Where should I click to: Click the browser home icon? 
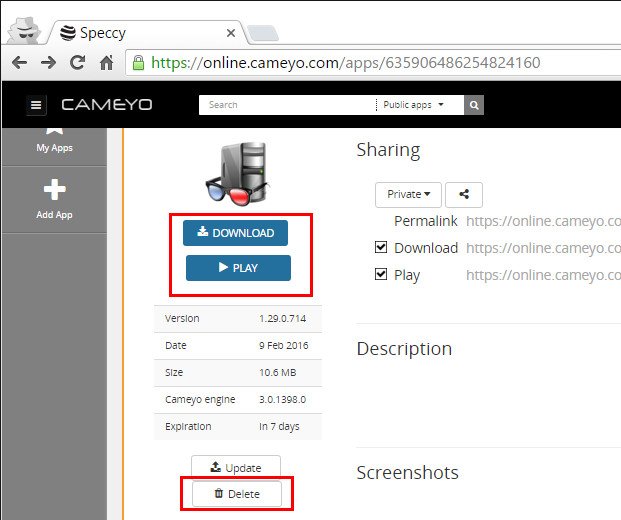coord(106,63)
